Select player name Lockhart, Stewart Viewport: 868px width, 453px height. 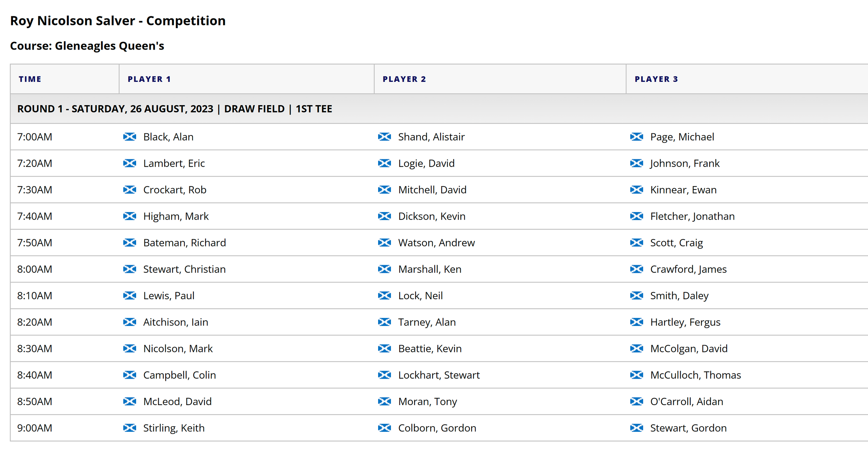pyautogui.click(x=439, y=375)
